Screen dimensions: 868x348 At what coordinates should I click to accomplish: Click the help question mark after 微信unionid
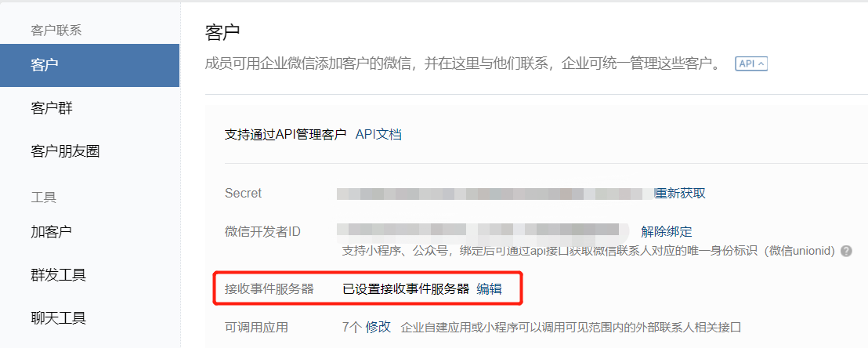[846, 251]
